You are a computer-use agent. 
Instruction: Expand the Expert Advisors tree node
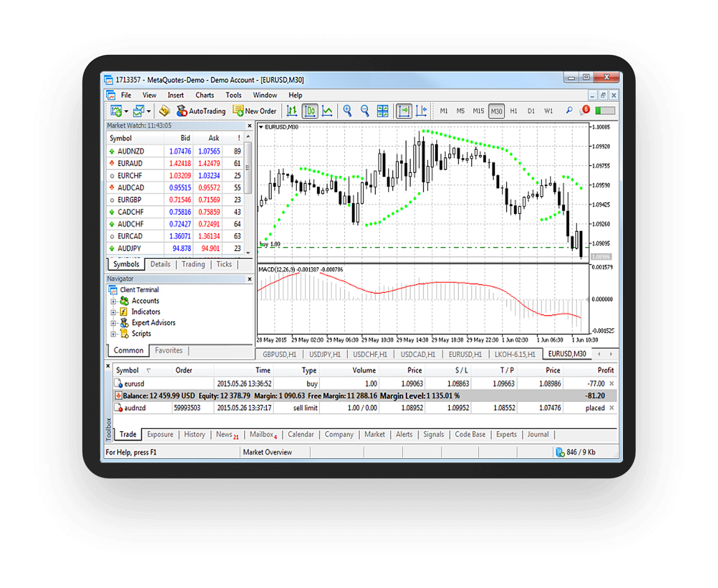coord(113,323)
